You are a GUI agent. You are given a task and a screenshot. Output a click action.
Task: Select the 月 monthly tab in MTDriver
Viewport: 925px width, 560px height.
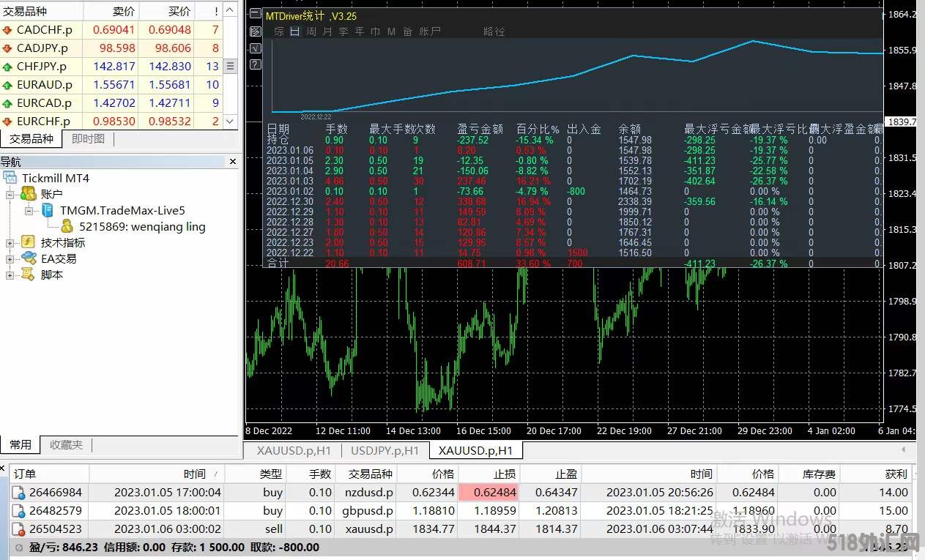pyautogui.click(x=327, y=31)
